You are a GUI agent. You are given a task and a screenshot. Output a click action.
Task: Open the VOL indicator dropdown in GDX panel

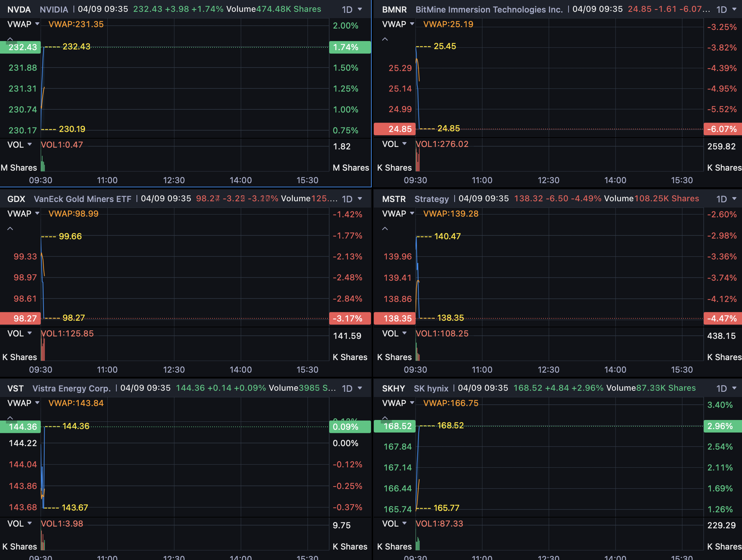point(20,333)
